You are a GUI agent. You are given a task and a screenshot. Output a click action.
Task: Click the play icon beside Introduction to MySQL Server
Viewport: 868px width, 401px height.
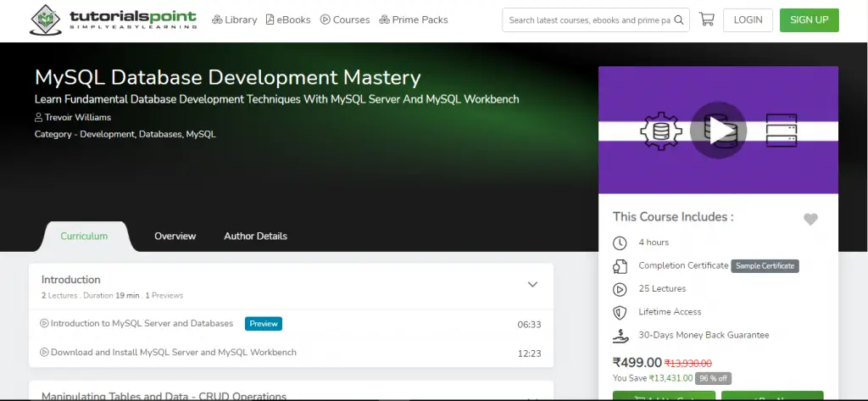[44, 323]
